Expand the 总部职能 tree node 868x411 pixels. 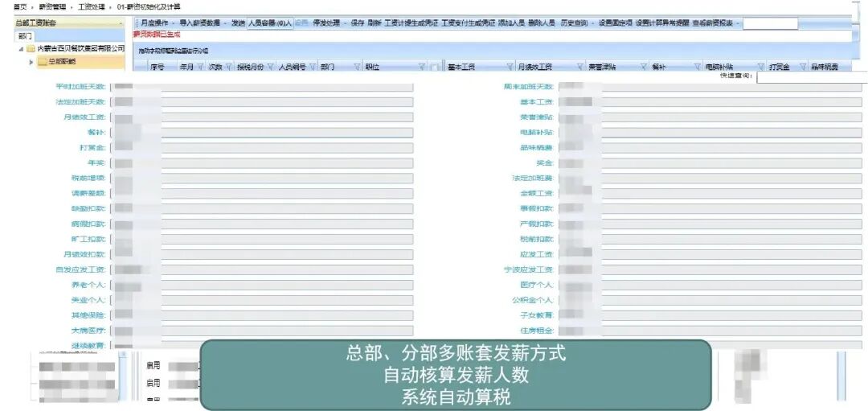click(31, 62)
